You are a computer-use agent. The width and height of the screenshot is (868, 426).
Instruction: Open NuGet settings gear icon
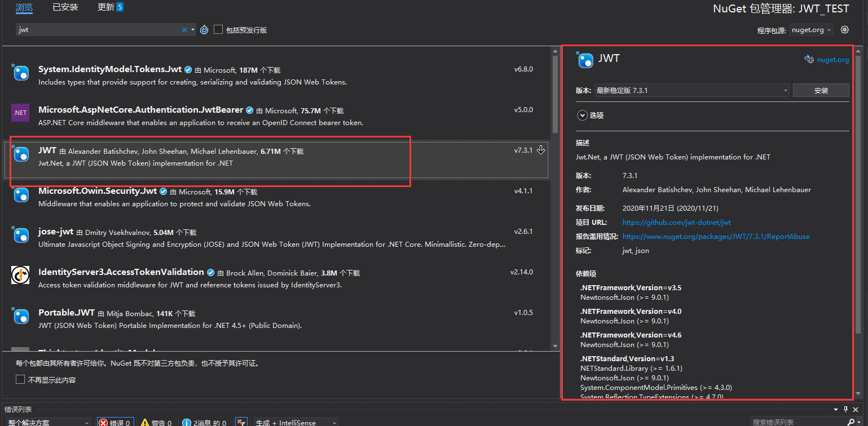pyautogui.click(x=844, y=30)
